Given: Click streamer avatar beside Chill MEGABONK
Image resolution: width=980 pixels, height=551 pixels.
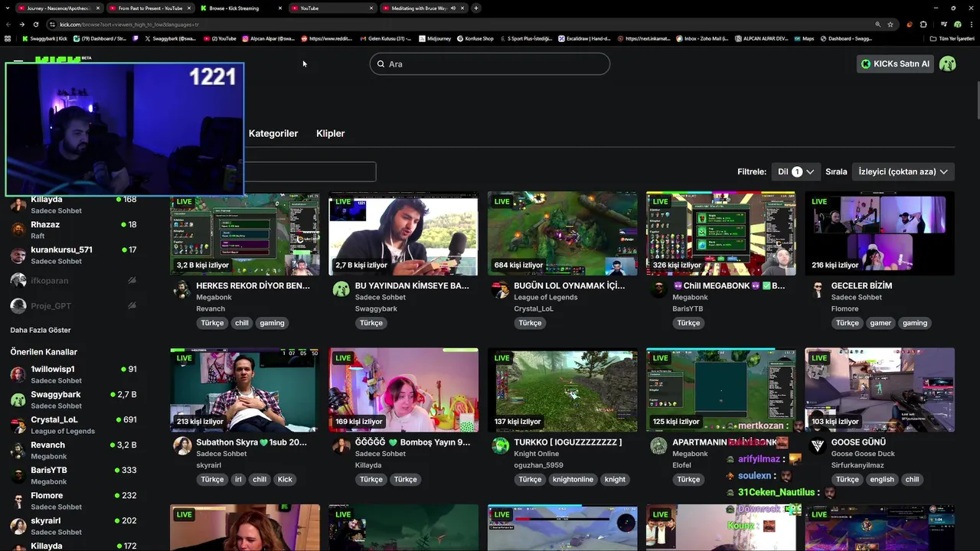Looking at the screenshot, I should (x=658, y=289).
